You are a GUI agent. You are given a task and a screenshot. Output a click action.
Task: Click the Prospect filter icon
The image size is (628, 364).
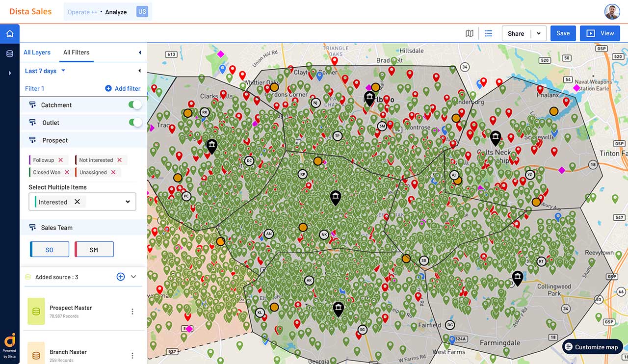click(33, 140)
